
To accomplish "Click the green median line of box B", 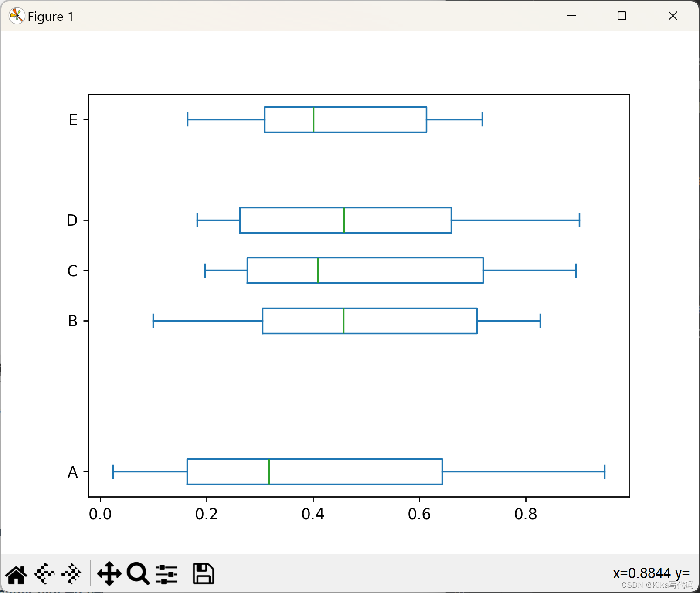I will (343, 321).
